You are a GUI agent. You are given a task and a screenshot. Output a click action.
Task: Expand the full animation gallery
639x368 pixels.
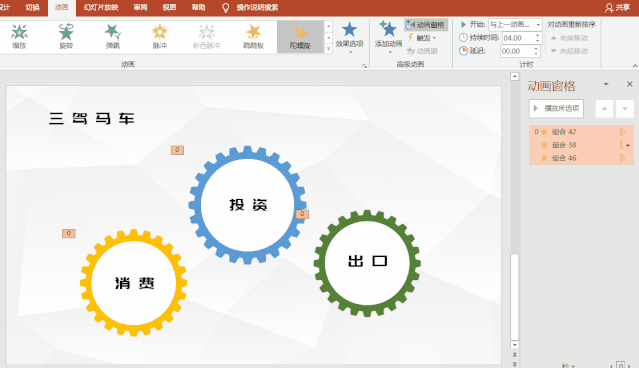tap(328, 48)
